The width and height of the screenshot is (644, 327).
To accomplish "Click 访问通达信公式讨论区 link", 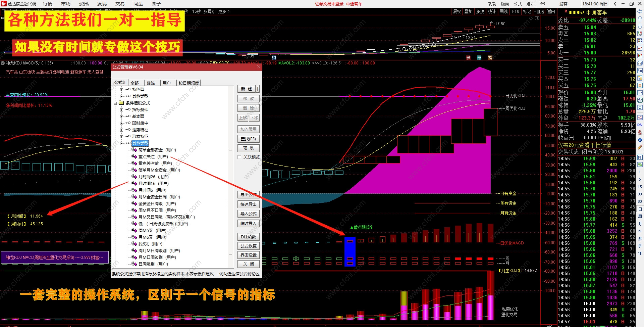I will pyautogui.click(x=239, y=274).
